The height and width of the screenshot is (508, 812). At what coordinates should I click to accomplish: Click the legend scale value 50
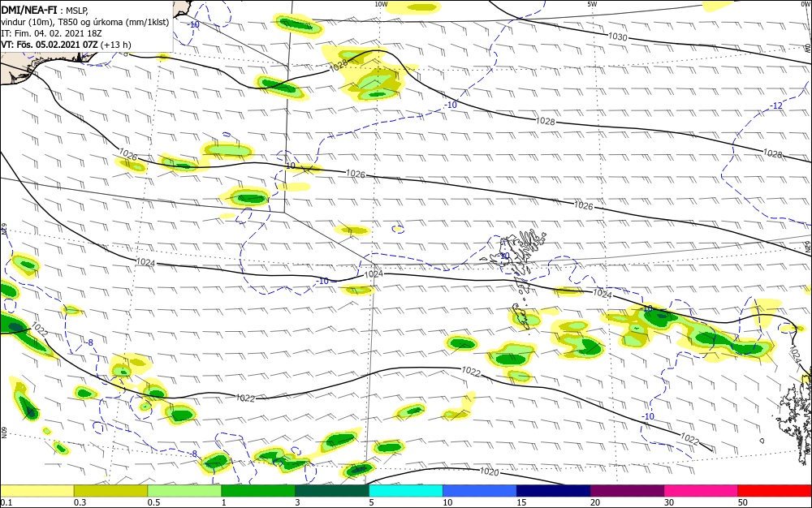[743, 502]
